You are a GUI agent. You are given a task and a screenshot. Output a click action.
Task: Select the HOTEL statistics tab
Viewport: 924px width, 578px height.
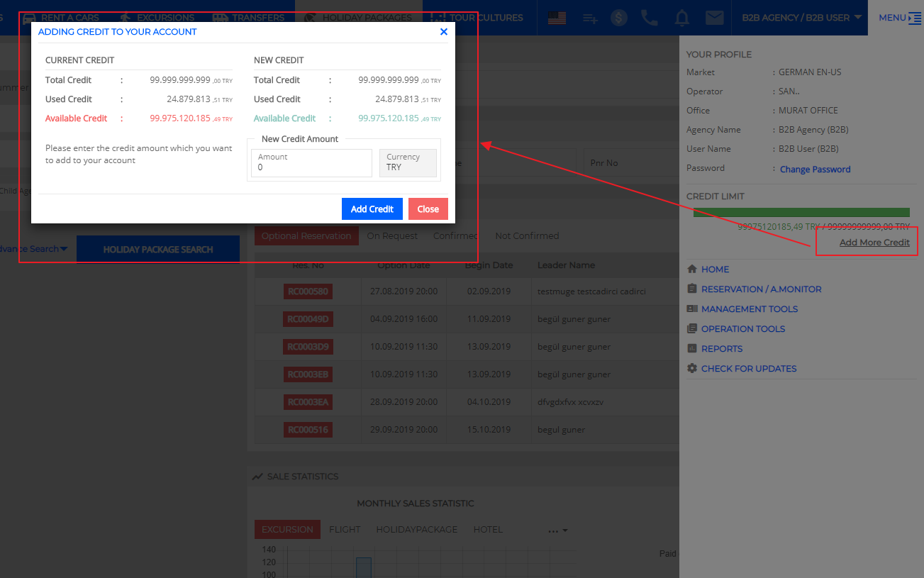point(488,530)
